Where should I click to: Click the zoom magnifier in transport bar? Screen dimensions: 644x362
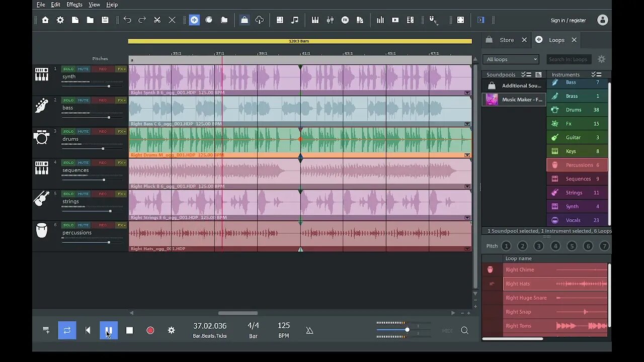point(464,330)
